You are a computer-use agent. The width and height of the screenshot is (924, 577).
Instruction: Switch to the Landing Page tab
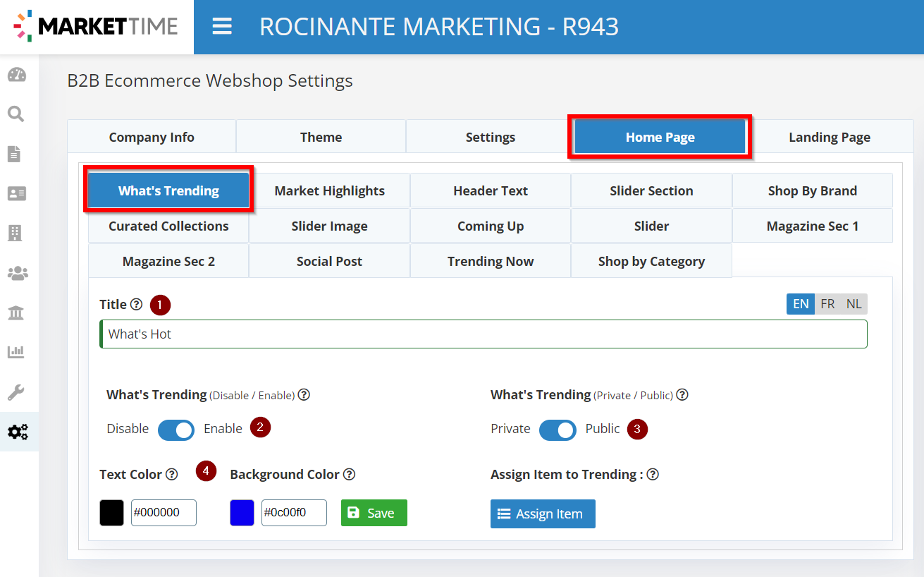[x=830, y=137]
